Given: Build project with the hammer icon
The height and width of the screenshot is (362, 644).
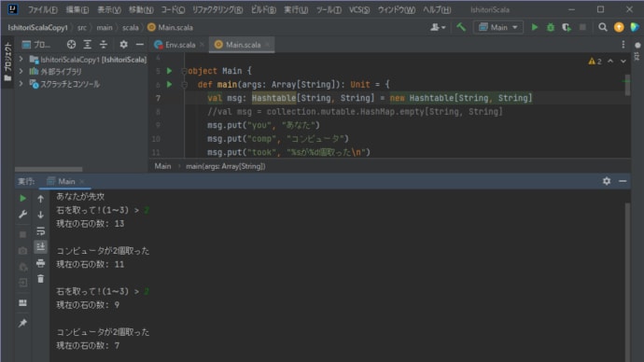Looking at the screenshot, I should coord(461,27).
